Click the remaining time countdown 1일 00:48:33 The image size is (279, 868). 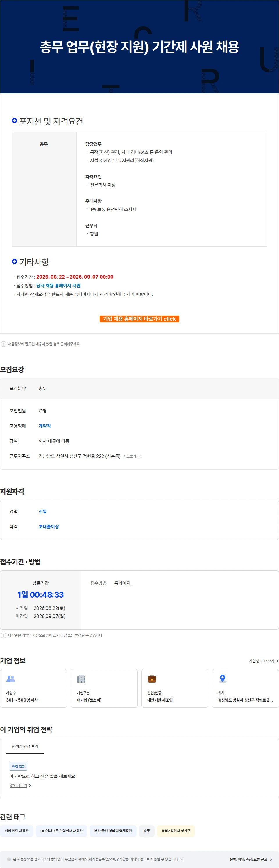(40, 595)
